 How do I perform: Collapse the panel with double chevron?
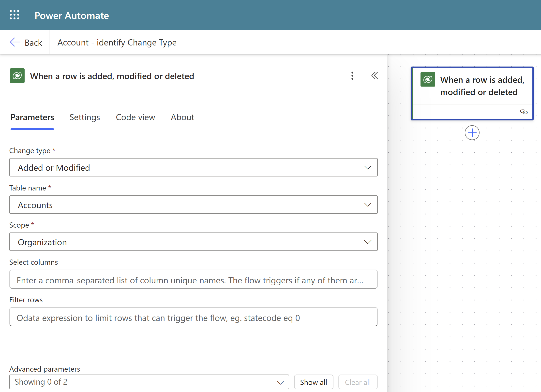pyautogui.click(x=375, y=76)
